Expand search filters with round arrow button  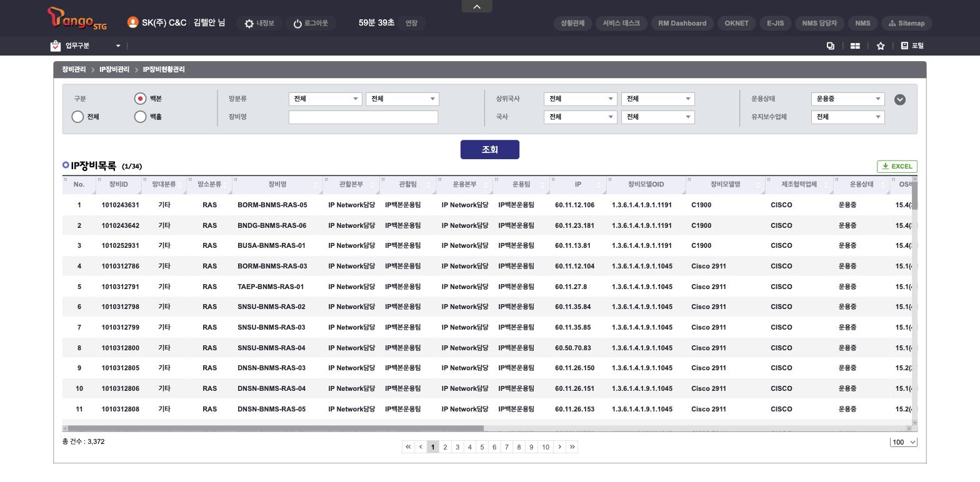[x=900, y=99]
